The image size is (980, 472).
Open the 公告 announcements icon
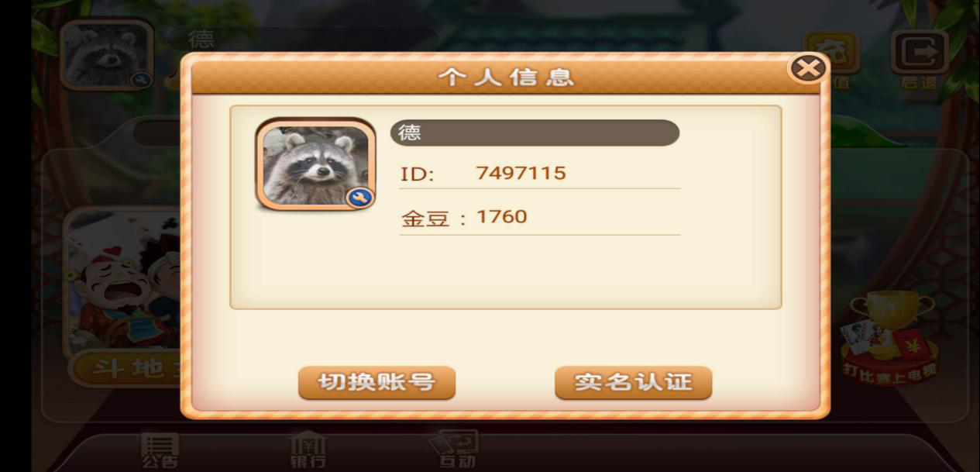tap(160, 450)
